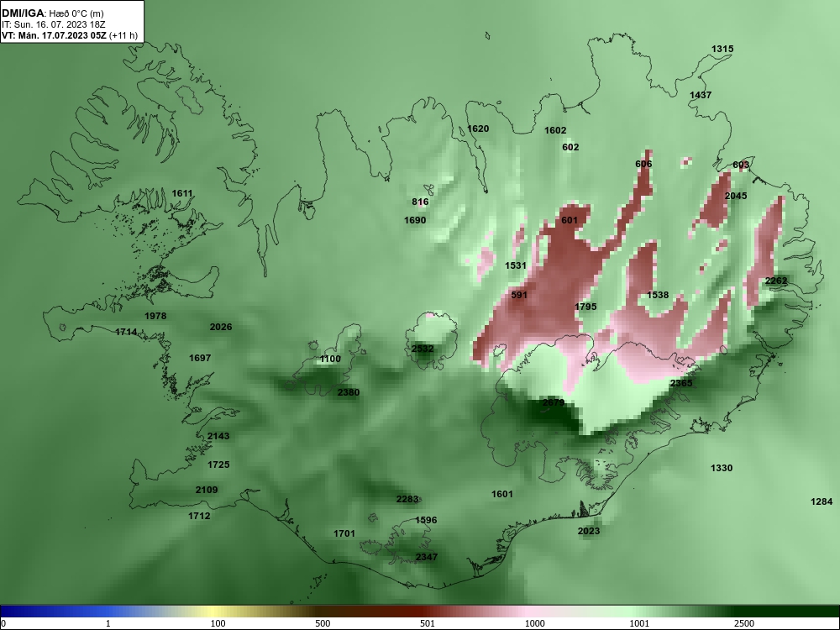Click the title text 'DMI/IGA: Hæð 0°C (m)'
The width and height of the screenshot is (840, 630).
click(52, 13)
